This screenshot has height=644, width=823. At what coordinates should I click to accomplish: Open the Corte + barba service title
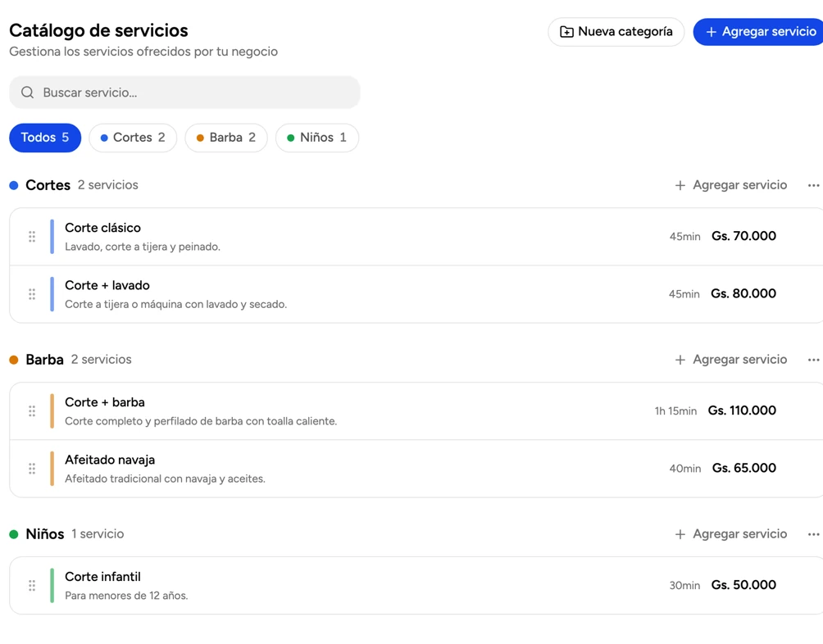(x=105, y=402)
